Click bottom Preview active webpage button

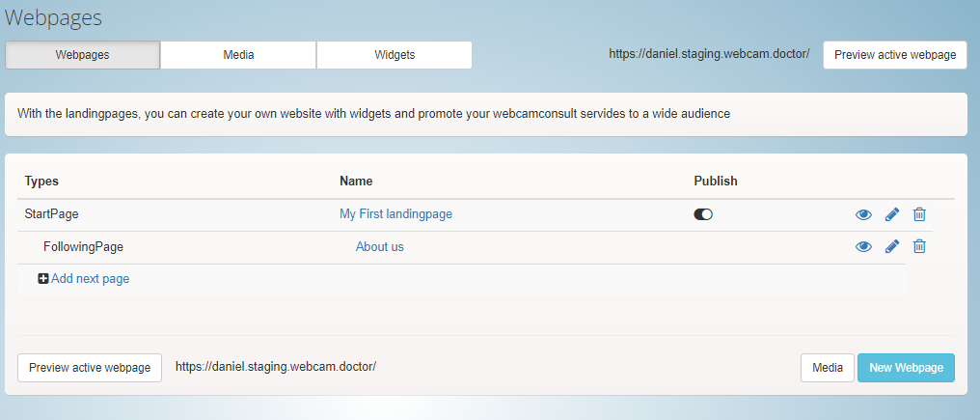pyautogui.click(x=90, y=368)
